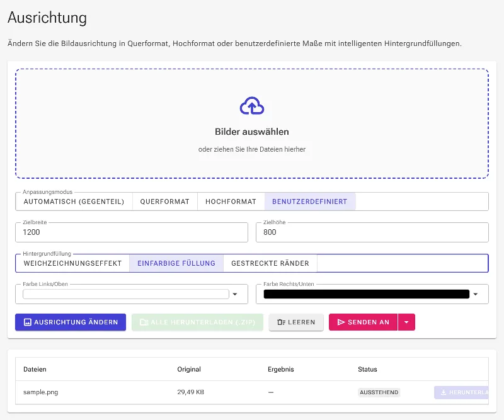
Task: Click the Leeren button
Action: click(x=296, y=322)
